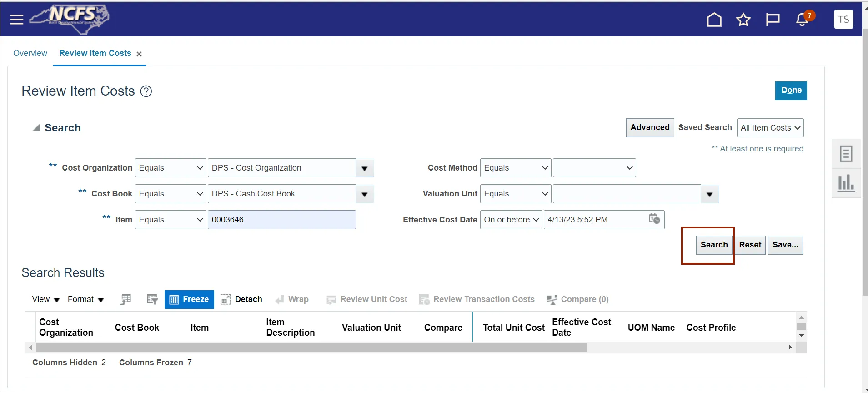Click into the Item input field
Viewport: 868px width, 393px height.
click(x=281, y=220)
